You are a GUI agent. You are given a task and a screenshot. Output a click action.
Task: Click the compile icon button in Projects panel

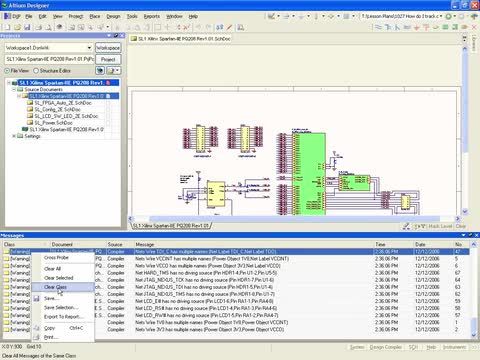[x=100, y=70]
